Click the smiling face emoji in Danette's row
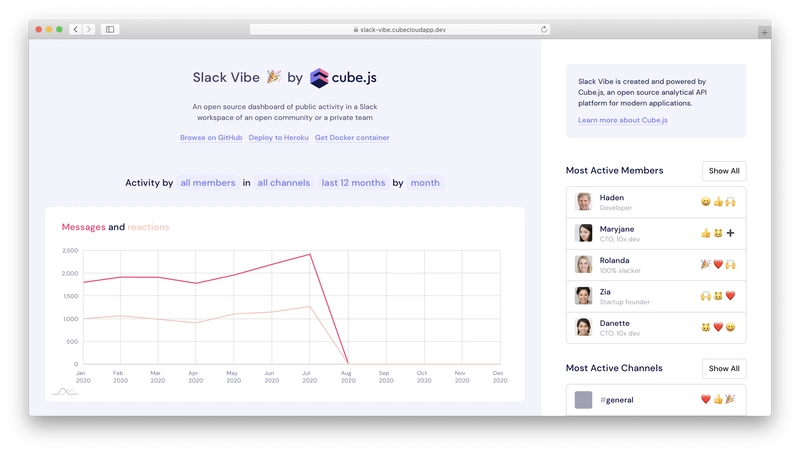This screenshot has height=454, width=800. click(x=731, y=327)
